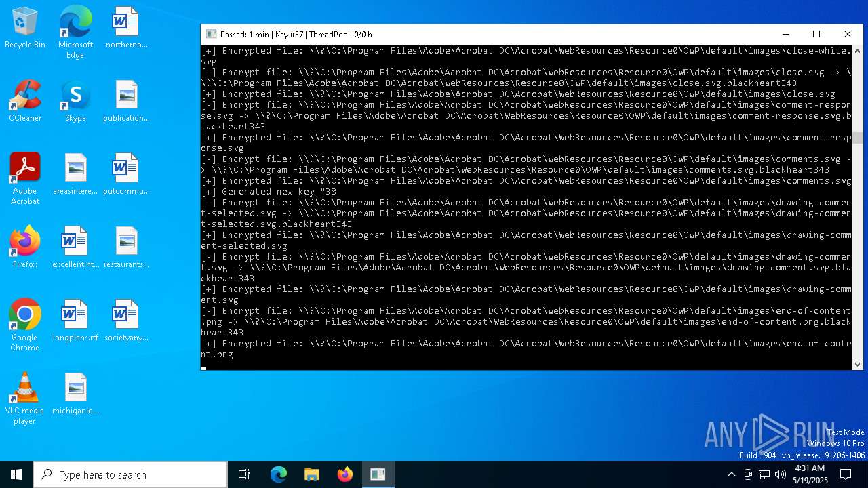Click the console scrollbar up arrow
The image size is (868, 488).
pos(857,51)
